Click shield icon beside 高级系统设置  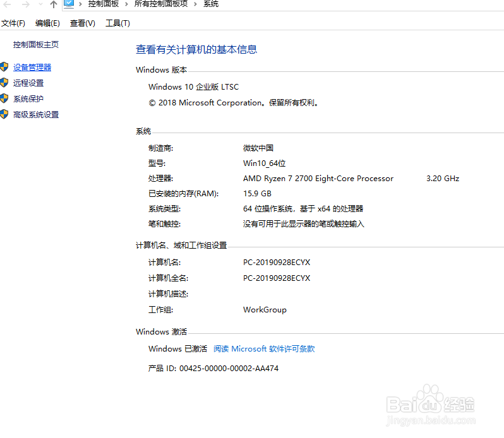pyautogui.click(x=4, y=114)
